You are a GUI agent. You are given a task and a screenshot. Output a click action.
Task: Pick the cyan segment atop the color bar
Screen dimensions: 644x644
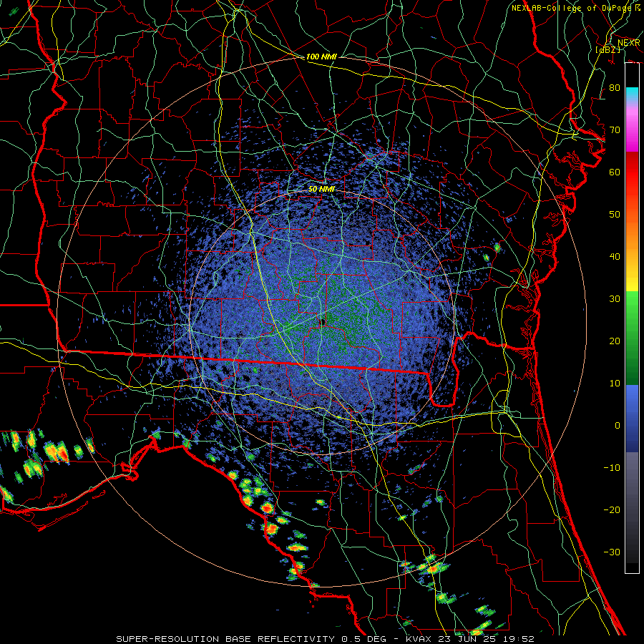click(x=632, y=94)
